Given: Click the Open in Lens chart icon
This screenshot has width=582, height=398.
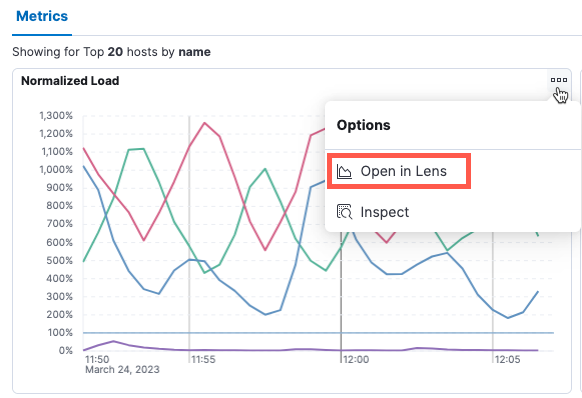Looking at the screenshot, I should 344,171.
